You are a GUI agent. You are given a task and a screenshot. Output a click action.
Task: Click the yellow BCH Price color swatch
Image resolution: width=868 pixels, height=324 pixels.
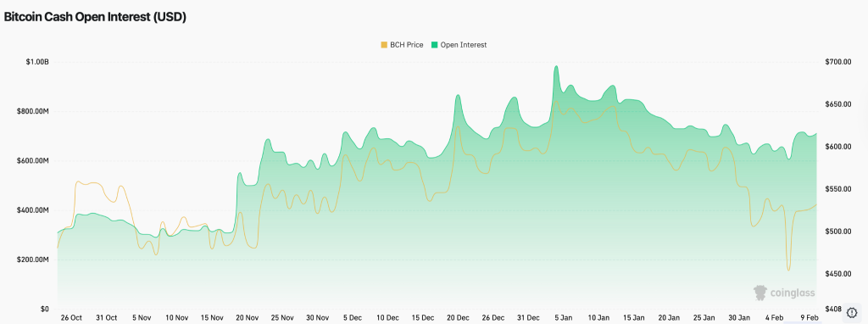pos(384,45)
